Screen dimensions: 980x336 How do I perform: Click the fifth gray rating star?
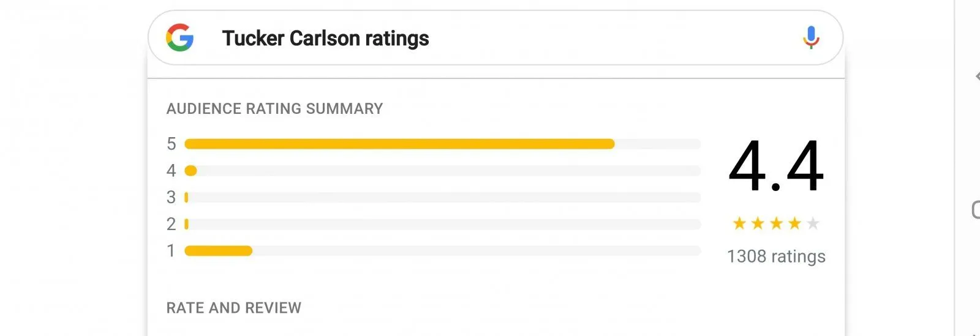[x=813, y=223]
